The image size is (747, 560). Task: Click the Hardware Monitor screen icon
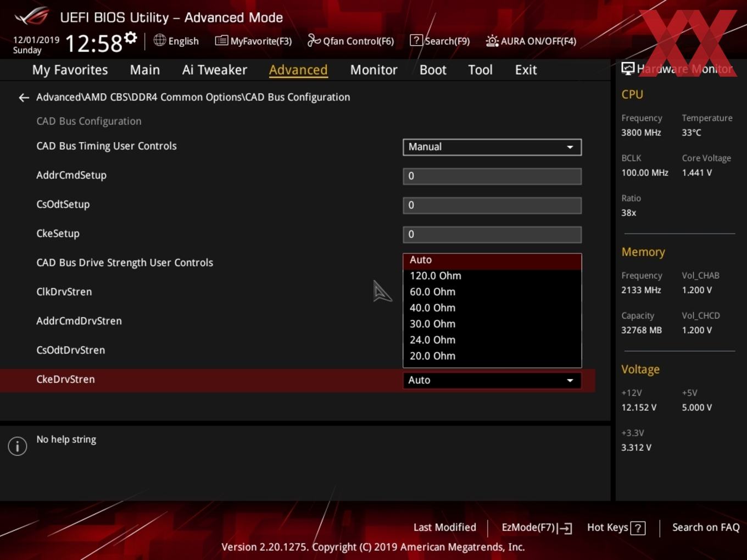628,68
